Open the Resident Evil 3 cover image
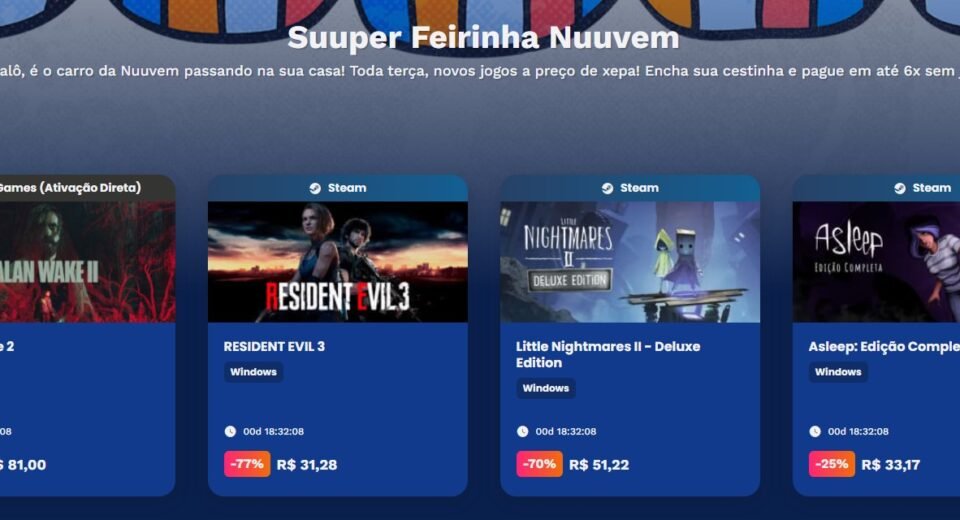The height and width of the screenshot is (520, 960). pos(338,262)
